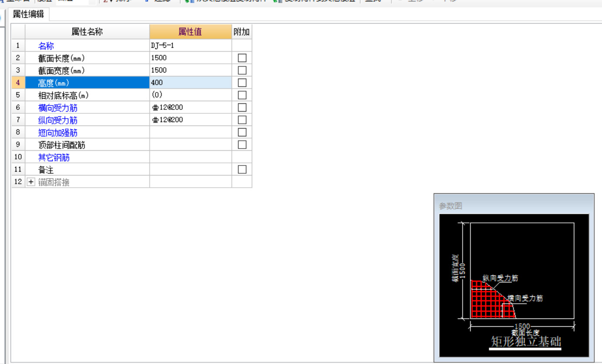This screenshot has width=602, height=364.
Task: Edit 截面宽度 value 1500
Action: pyautogui.click(x=190, y=70)
